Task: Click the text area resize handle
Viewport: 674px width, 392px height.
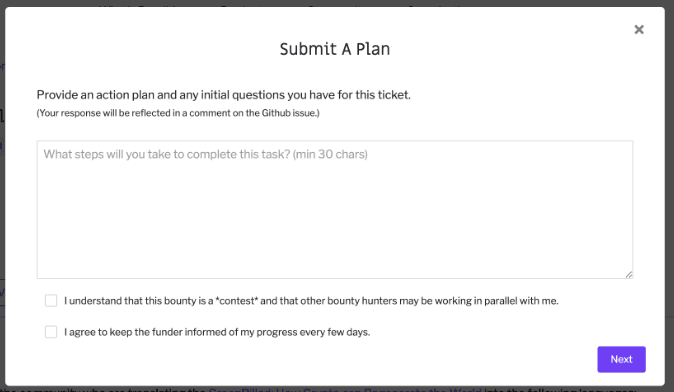Action: tap(629, 275)
